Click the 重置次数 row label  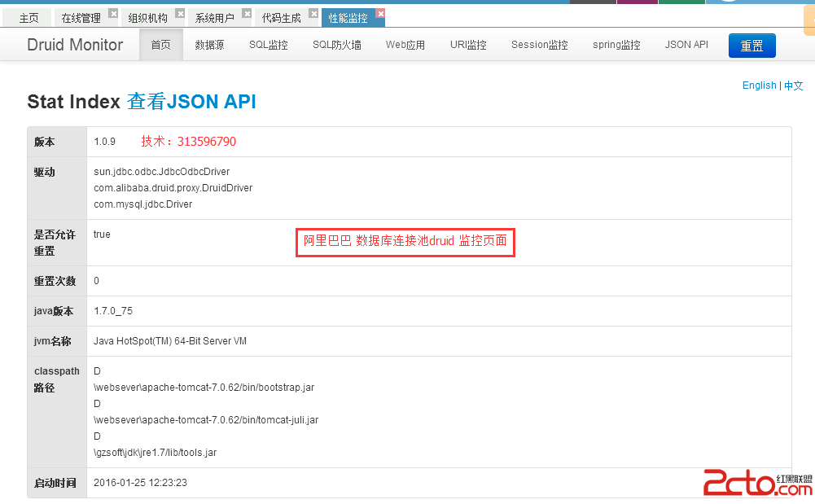(x=55, y=281)
